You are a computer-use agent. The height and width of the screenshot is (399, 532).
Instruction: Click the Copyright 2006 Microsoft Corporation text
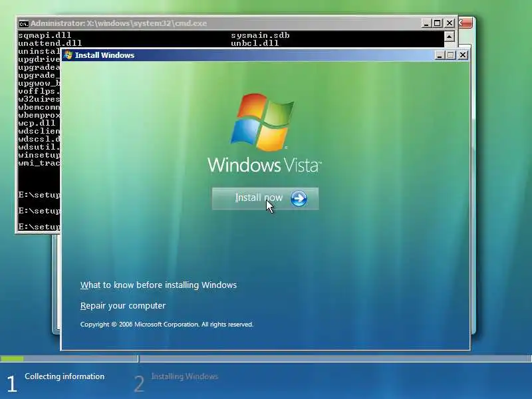[x=167, y=325]
